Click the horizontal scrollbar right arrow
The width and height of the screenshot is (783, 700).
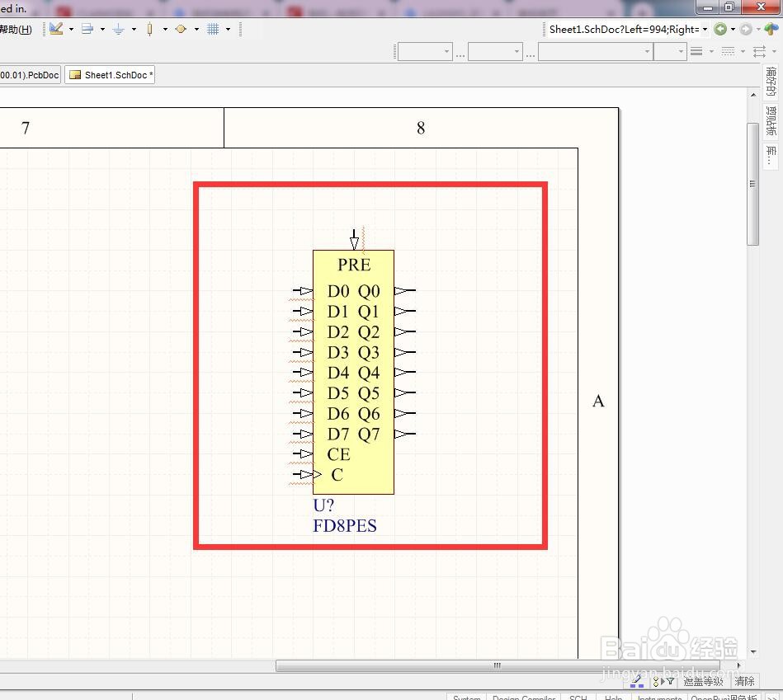[738, 665]
